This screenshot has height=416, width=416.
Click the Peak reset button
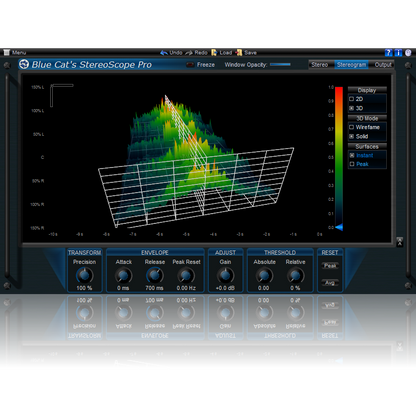tap(330, 266)
